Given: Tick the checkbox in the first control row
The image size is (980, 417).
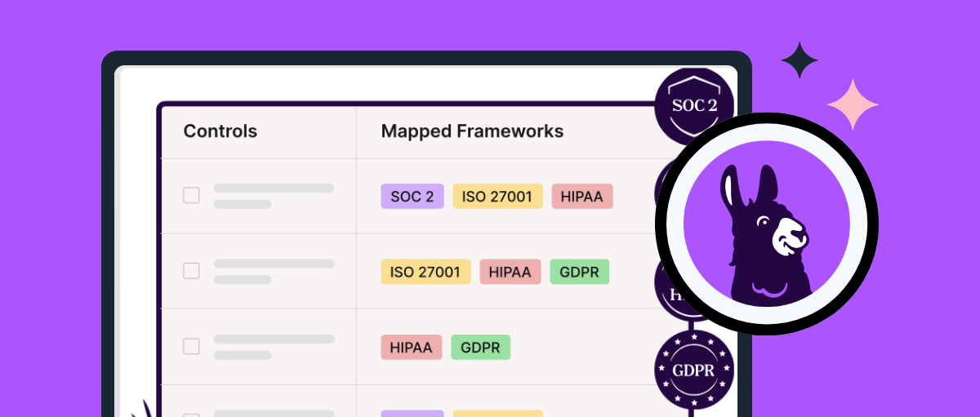Looking at the screenshot, I should tap(191, 196).
